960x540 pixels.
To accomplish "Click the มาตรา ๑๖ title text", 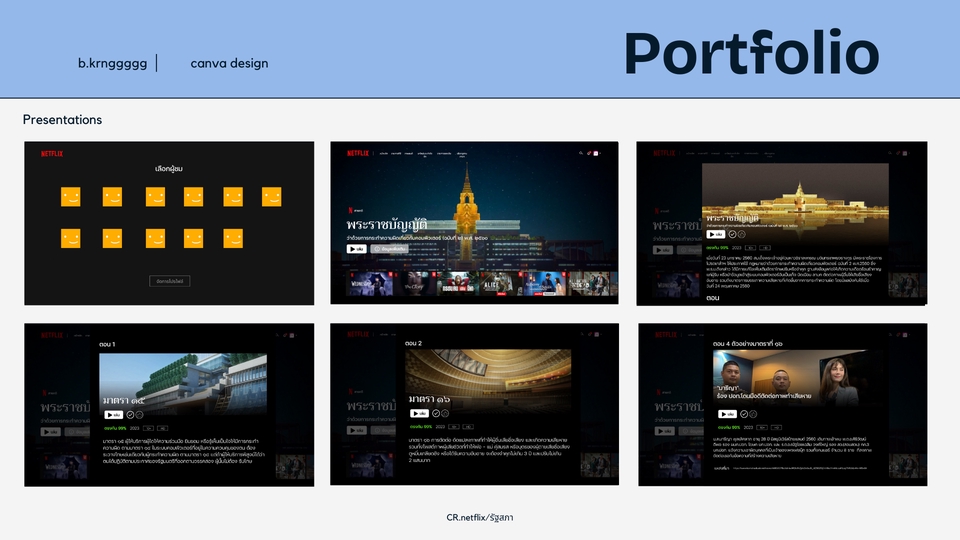I will pyautogui.click(x=430, y=399).
